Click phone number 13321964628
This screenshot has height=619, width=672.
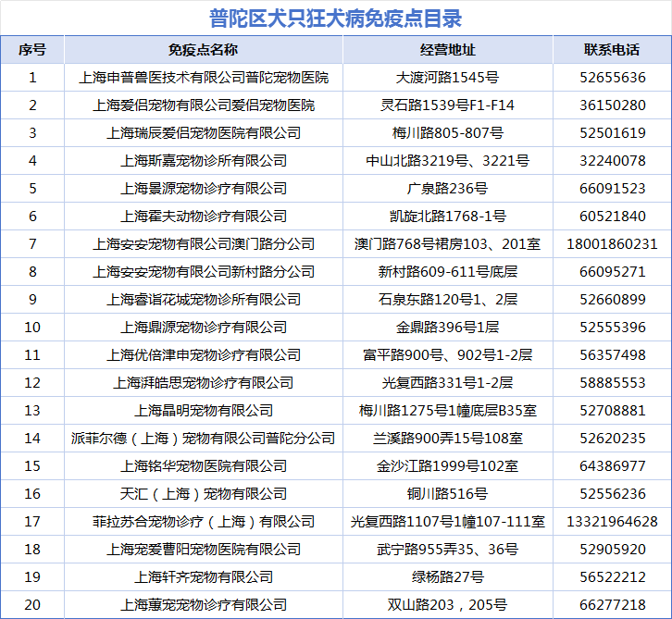click(x=612, y=522)
